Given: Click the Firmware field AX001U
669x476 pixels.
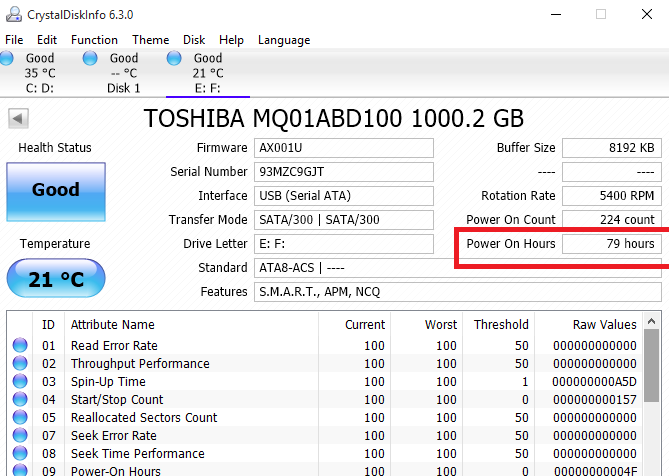Looking at the screenshot, I should pyautogui.click(x=344, y=148).
